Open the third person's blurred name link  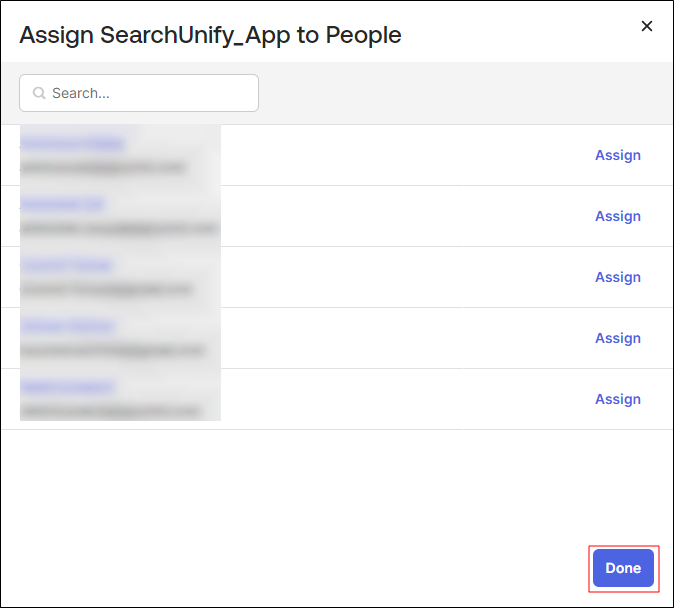coord(67,265)
